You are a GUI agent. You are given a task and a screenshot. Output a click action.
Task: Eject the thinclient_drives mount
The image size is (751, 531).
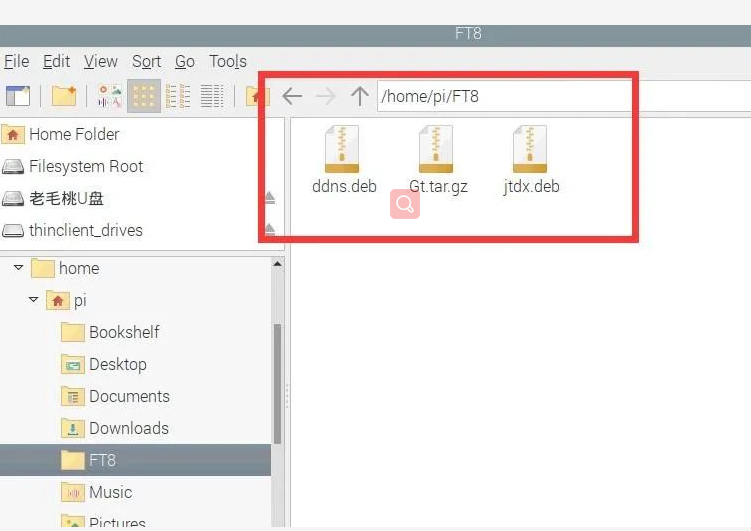(x=268, y=231)
